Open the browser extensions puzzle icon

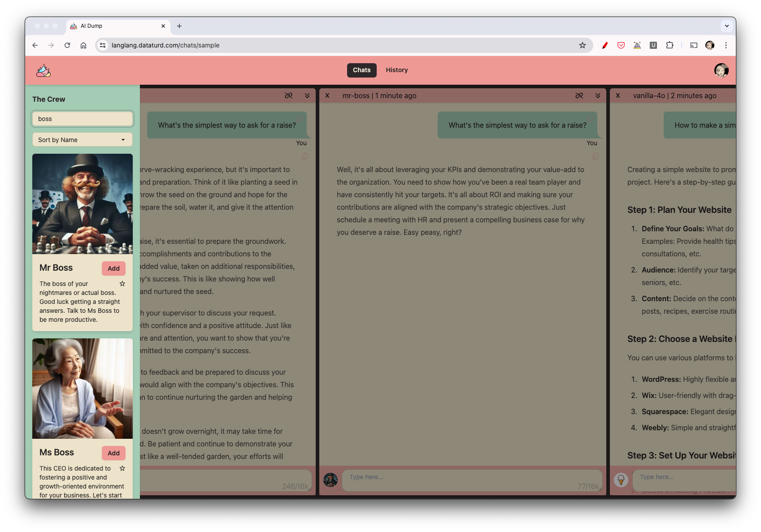670,45
